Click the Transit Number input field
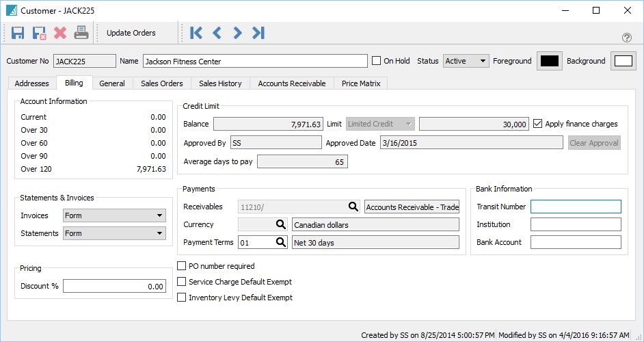Image resolution: width=644 pixels, height=342 pixels. point(576,207)
